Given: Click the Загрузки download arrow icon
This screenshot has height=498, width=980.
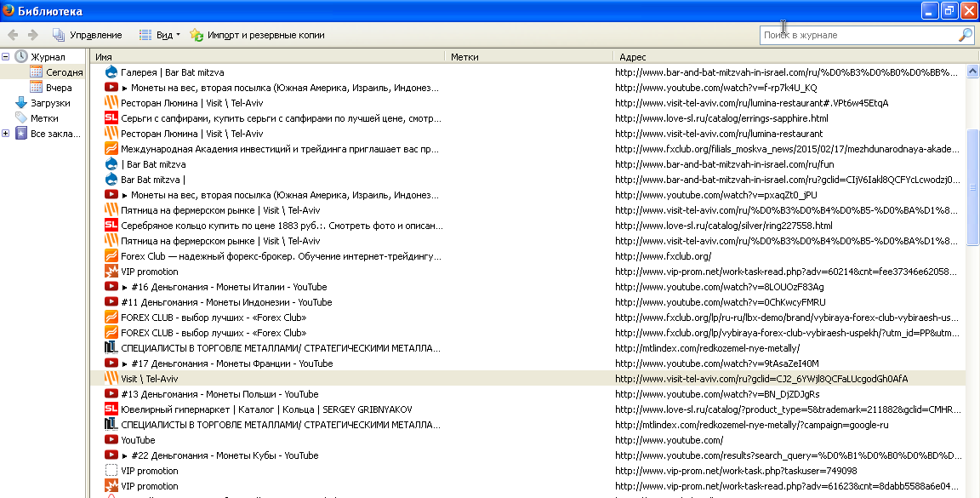Looking at the screenshot, I should click(21, 103).
